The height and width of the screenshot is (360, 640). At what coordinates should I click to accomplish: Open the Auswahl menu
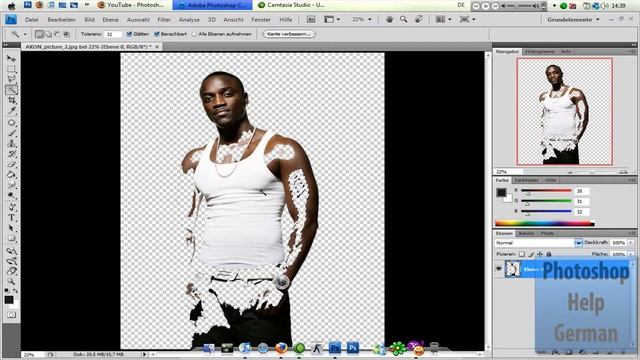(138, 20)
